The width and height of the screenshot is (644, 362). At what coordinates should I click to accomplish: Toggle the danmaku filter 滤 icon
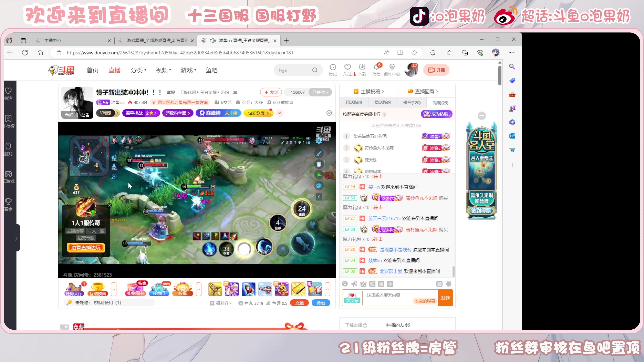click(x=440, y=284)
